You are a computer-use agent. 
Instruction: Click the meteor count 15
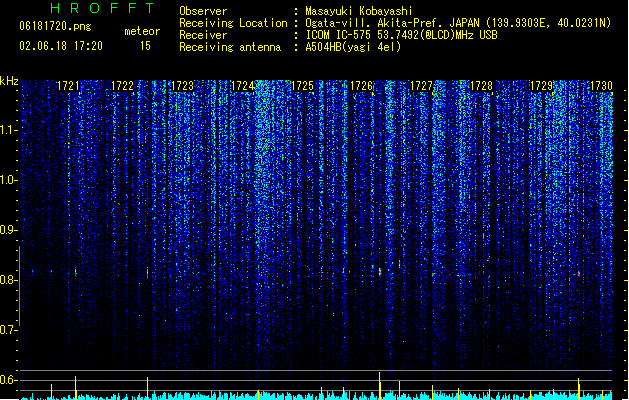click(x=145, y=46)
